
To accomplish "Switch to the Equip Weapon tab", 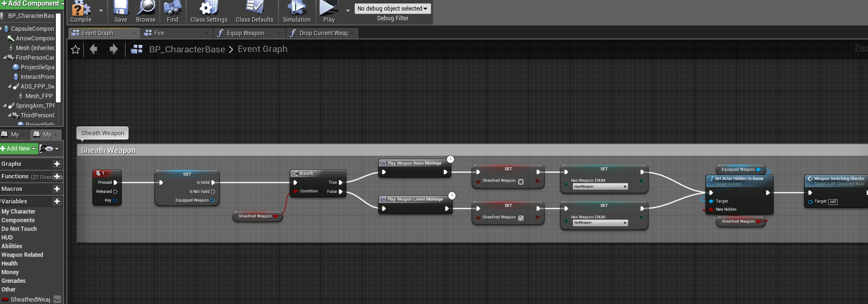I will [245, 33].
